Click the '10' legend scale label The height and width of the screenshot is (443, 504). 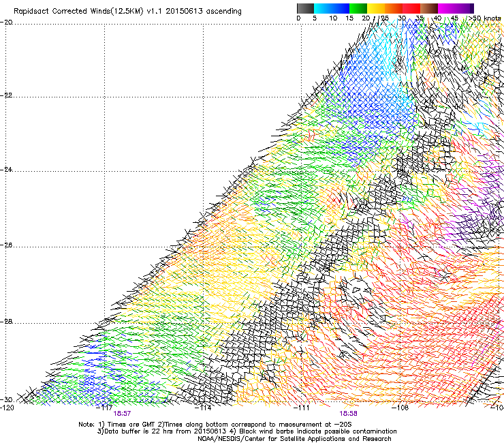333,18
